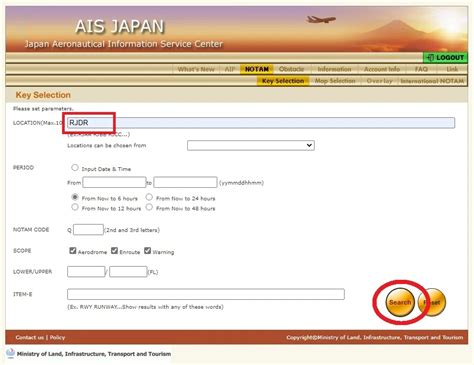This screenshot has height=365, width=474.
Task: Click the orange Reset button
Action: 432,302
